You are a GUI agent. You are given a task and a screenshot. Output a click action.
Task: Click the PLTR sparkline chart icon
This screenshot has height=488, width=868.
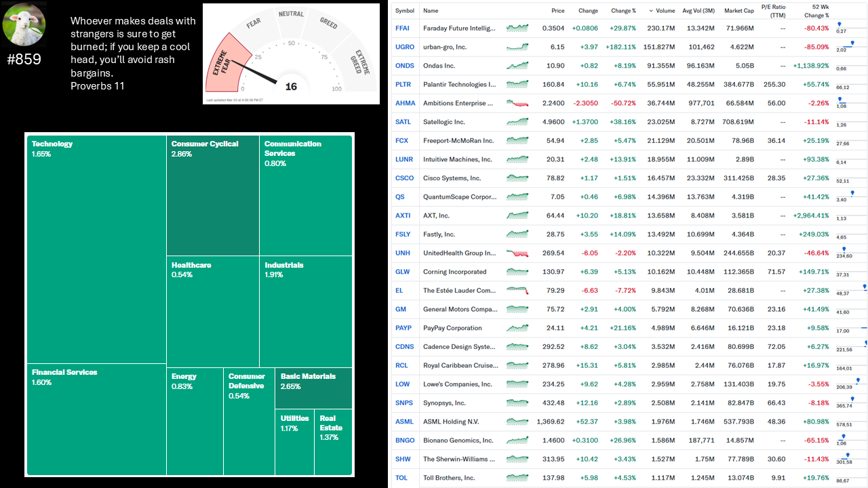(517, 85)
